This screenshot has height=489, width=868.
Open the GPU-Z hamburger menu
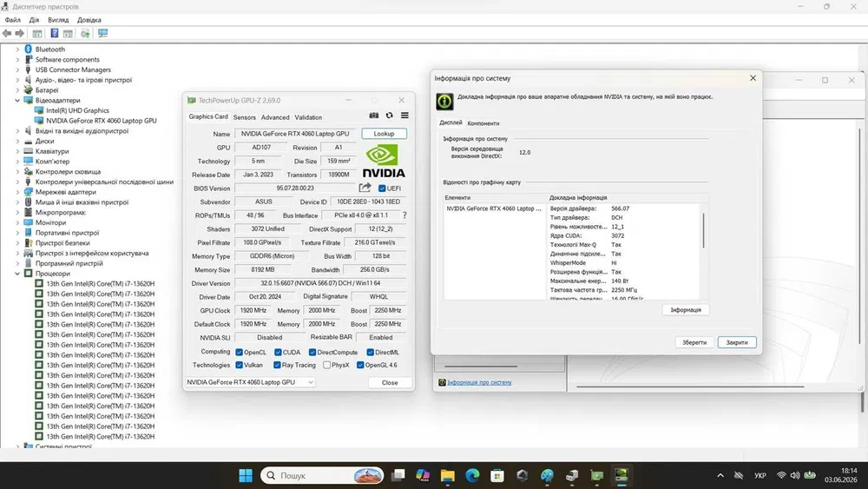tap(404, 116)
